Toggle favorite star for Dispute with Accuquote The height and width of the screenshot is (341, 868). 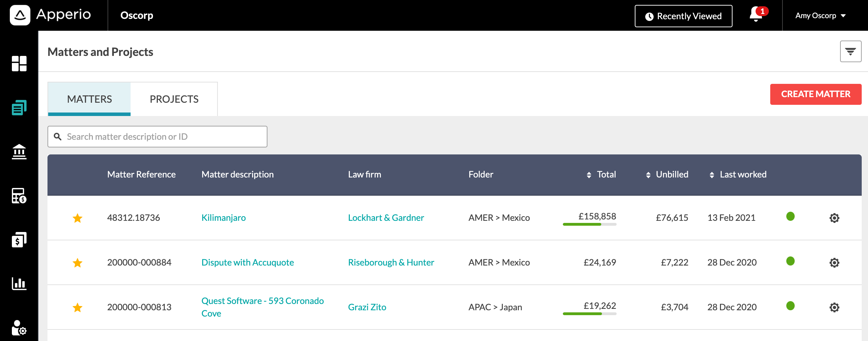[x=78, y=263]
